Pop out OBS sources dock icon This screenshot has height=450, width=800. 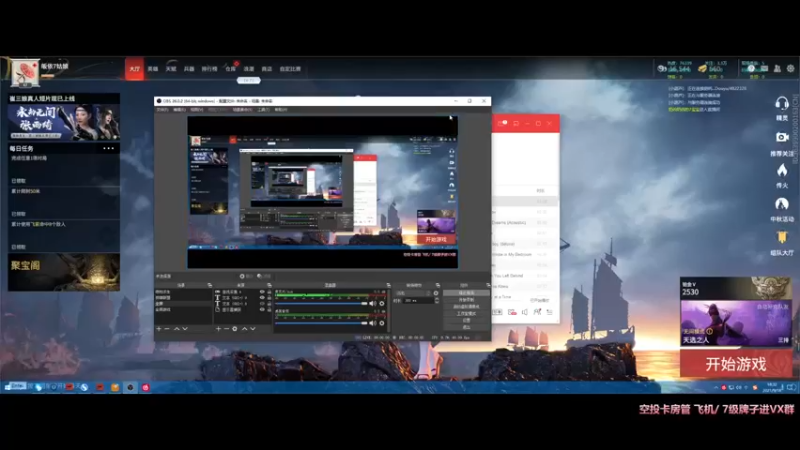tap(269, 285)
